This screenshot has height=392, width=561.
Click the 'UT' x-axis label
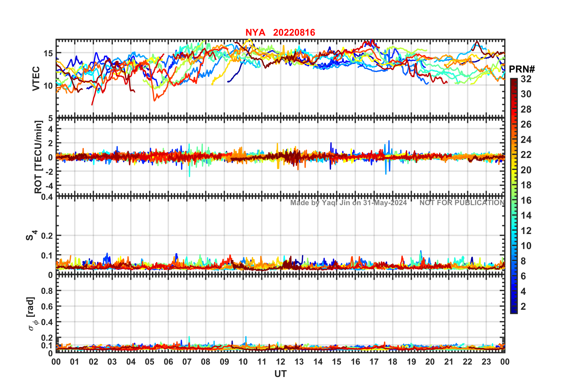pyautogui.click(x=280, y=374)
